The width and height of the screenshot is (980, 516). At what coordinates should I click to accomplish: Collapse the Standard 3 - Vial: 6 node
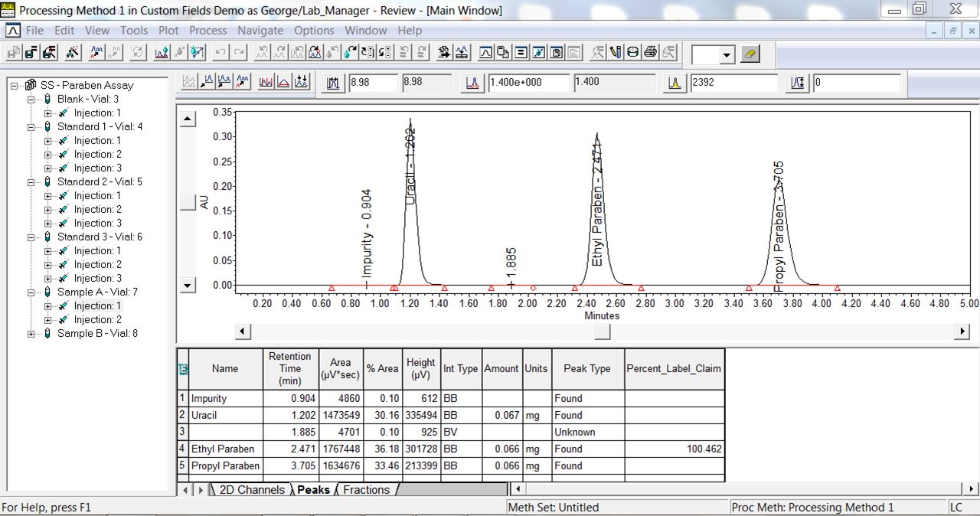(x=31, y=237)
